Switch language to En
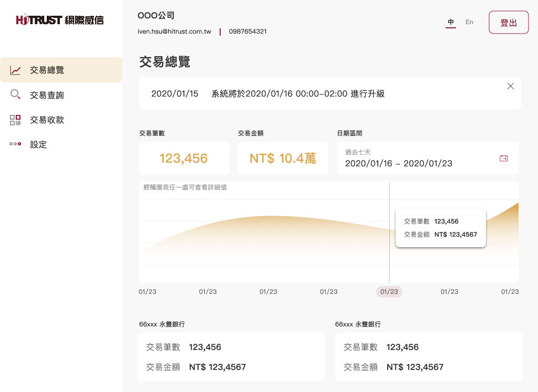Screen dimensions: 538x392 click(469, 22)
